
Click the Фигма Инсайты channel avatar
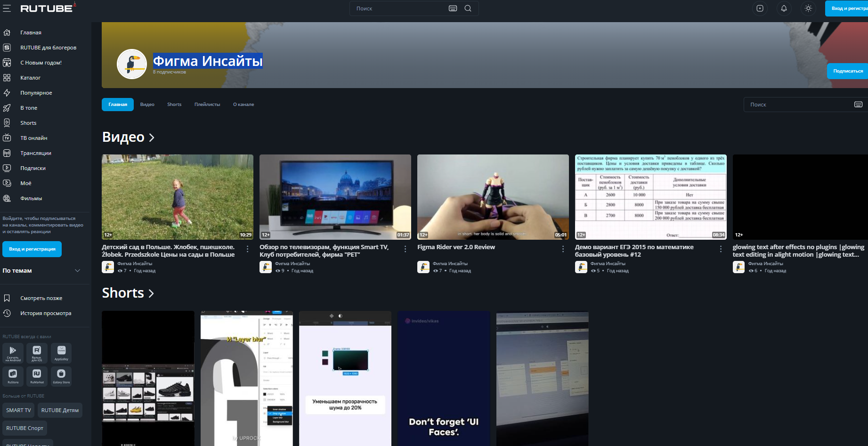[132, 64]
